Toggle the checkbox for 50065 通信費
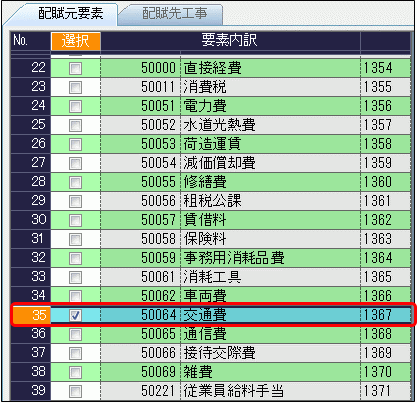The width and height of the screenshot is (417, 403). [76, 334]
